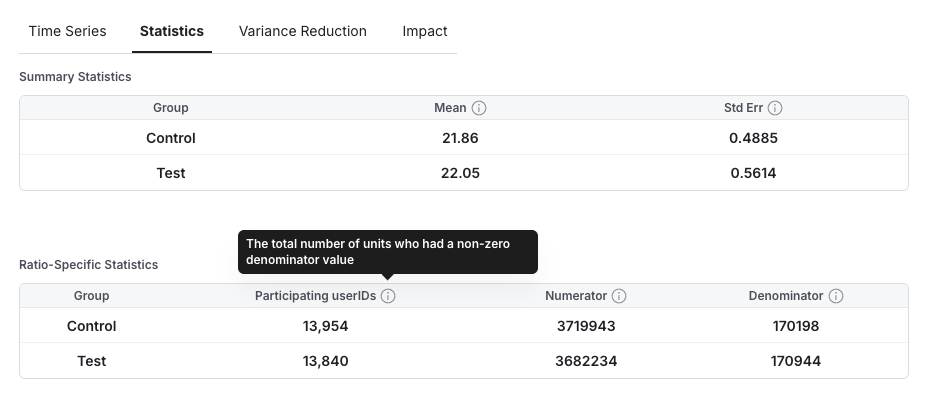The image size is (934, 408).
Task: Go to the Impact tab
Action: (x=425, y=31)
